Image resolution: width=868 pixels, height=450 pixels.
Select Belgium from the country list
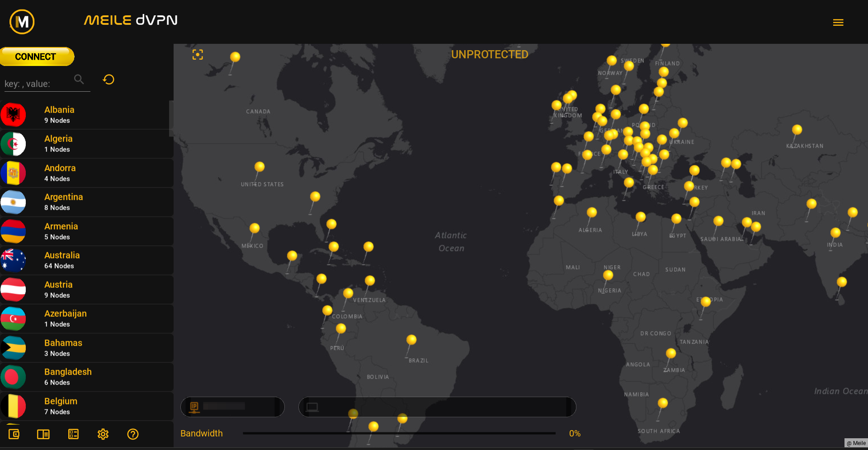click(87, 406)
